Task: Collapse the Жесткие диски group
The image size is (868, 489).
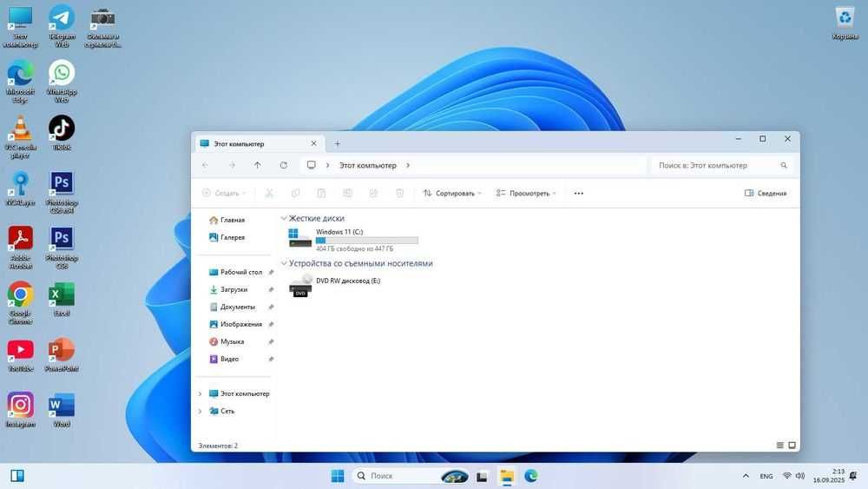Action: pos(284,218)
